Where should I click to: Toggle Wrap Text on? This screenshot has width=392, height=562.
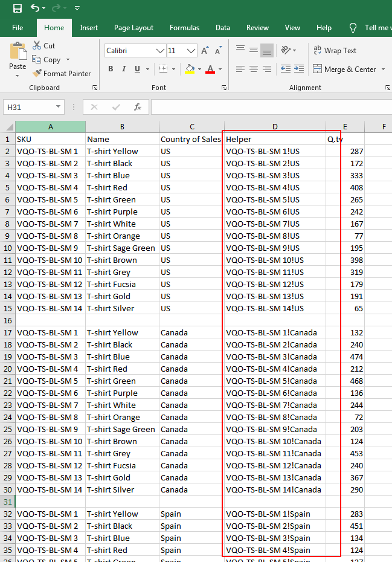335,51
